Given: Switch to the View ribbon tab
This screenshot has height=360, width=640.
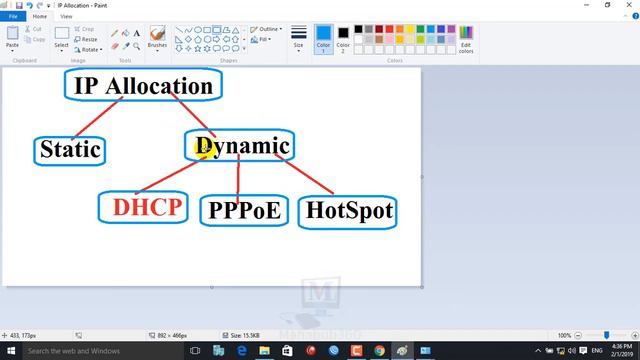Looking at the screenshot, I should (x=66, y=16).
